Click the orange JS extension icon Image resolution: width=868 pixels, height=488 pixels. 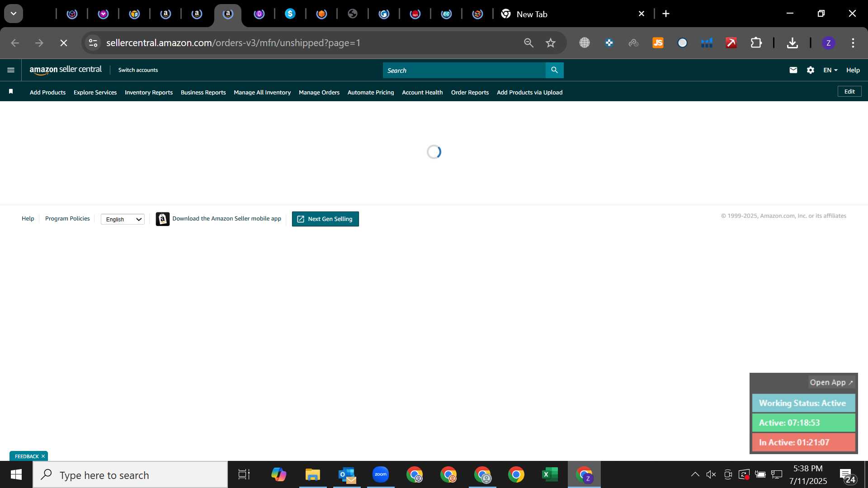[658, 43]
